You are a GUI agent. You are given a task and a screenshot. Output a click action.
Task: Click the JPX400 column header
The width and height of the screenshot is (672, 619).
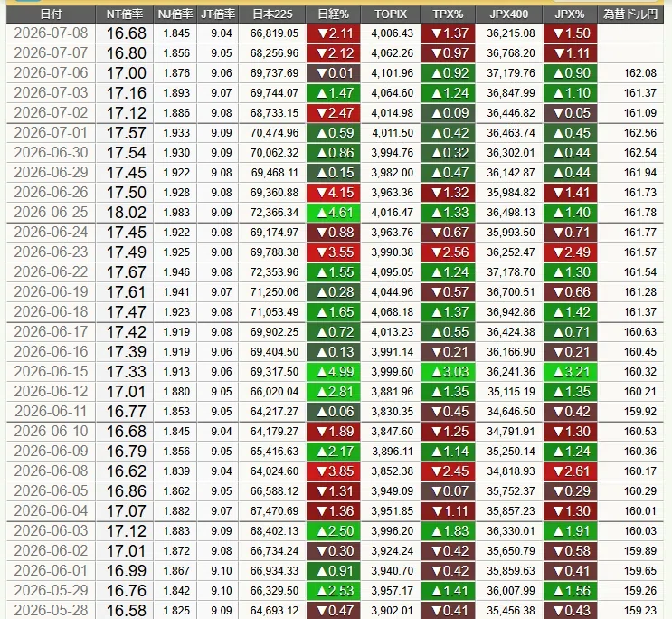pyautogui.click(x=509, y=14)
